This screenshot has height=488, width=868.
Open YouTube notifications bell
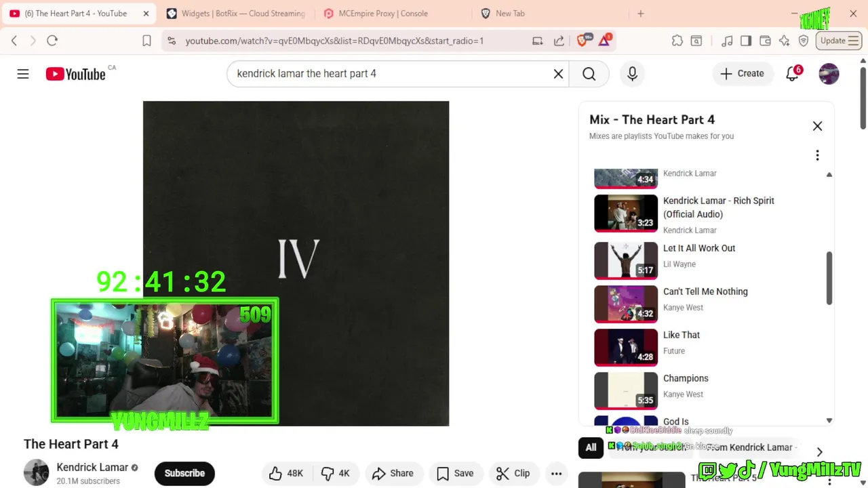[x=792, y=74]
